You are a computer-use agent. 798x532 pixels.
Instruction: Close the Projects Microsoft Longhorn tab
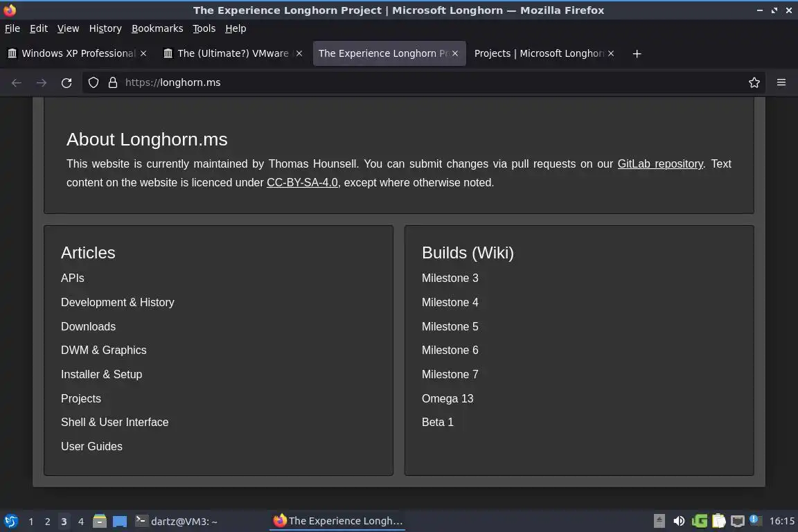click(x=611, y=53)
